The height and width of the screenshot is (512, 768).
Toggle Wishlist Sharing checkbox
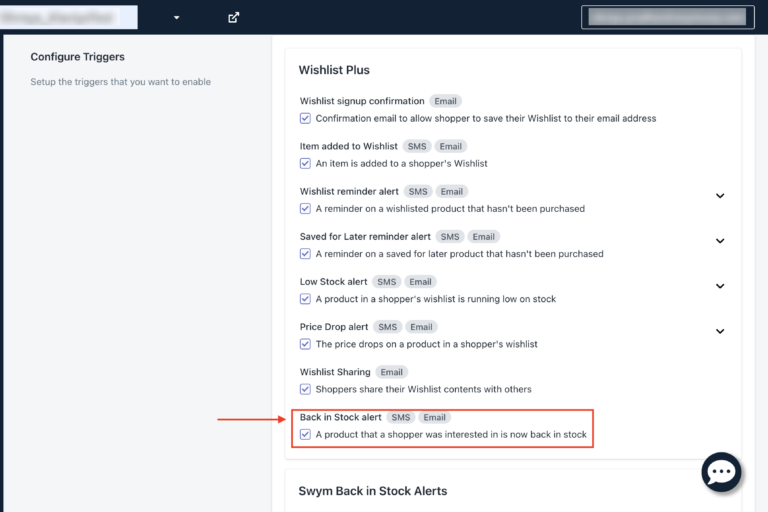click(305, 390)
